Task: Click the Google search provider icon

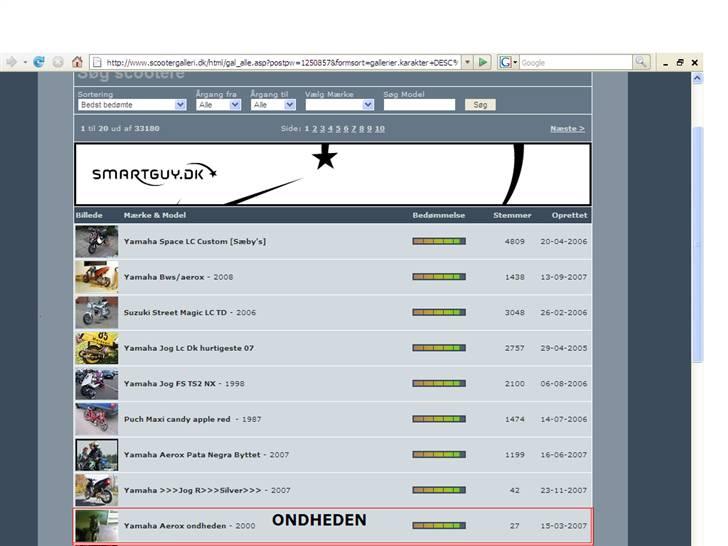Action: click(505, 62)
